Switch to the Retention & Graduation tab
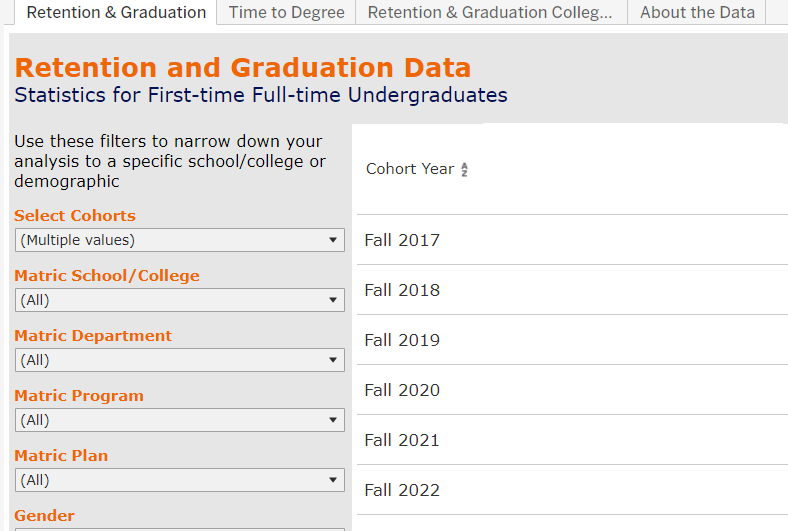788x531 pixels. click(116, 13)
